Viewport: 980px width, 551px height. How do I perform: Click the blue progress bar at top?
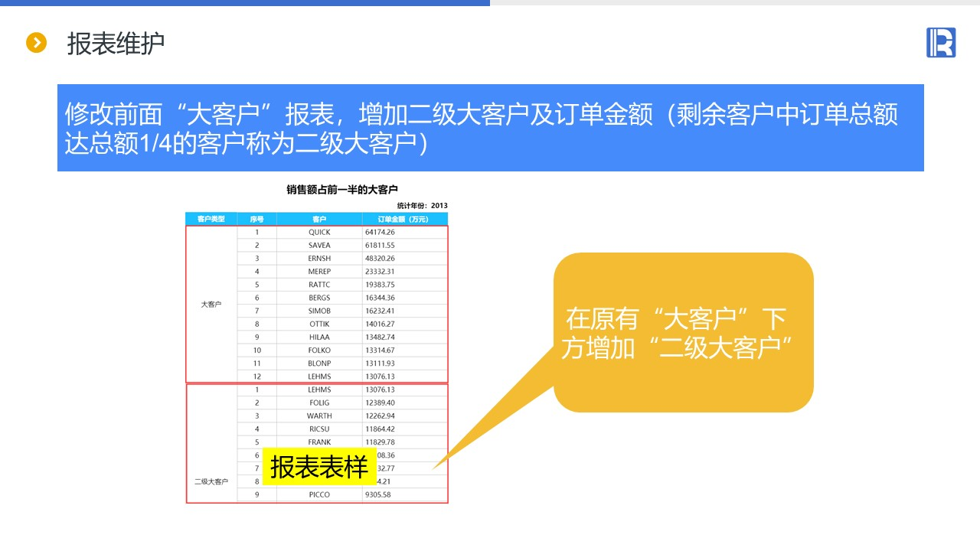coord(245,3)
